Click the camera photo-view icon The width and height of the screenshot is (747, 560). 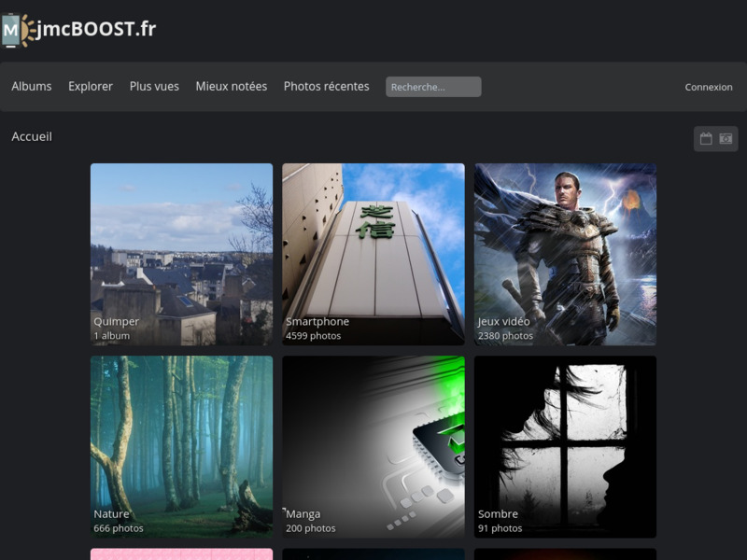tap(726, 139)
